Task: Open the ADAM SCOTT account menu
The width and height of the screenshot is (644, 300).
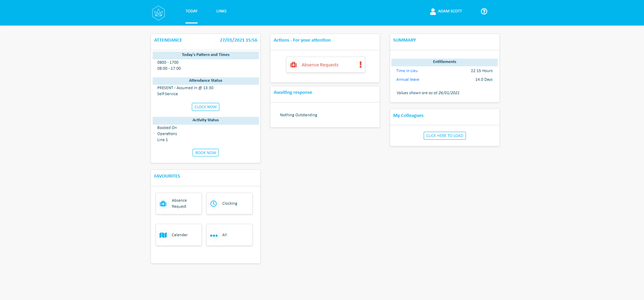Action: [449, 11]
